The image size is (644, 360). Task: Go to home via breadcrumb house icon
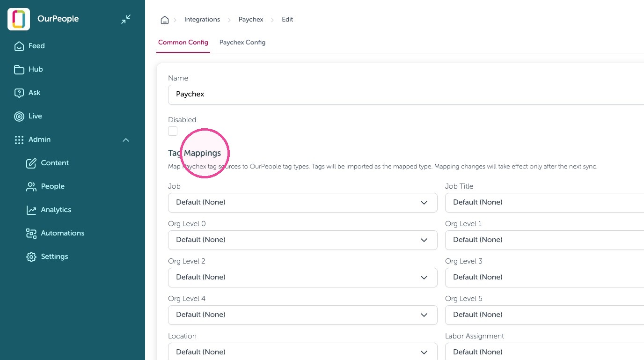(165, 20)
